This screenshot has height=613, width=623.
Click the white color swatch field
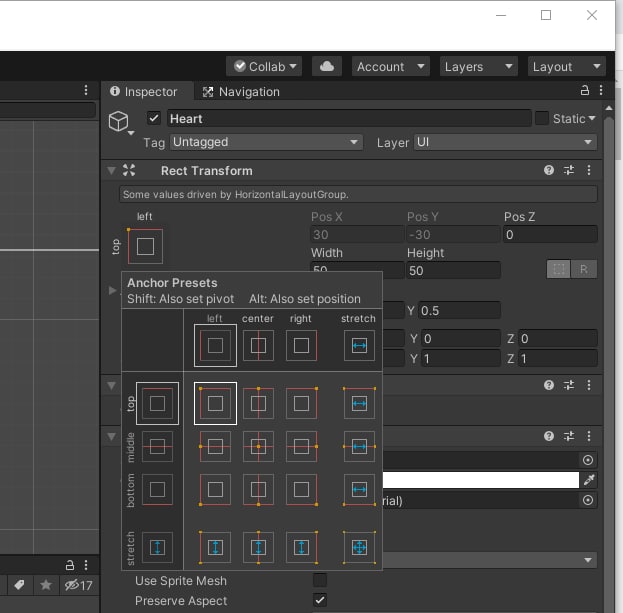(x=478, y=480)
